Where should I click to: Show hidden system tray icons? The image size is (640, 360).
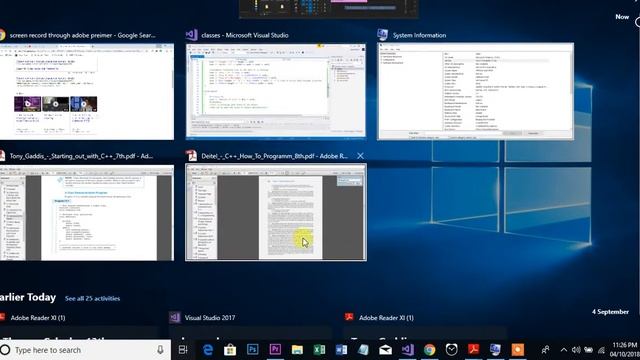[564, 350]
